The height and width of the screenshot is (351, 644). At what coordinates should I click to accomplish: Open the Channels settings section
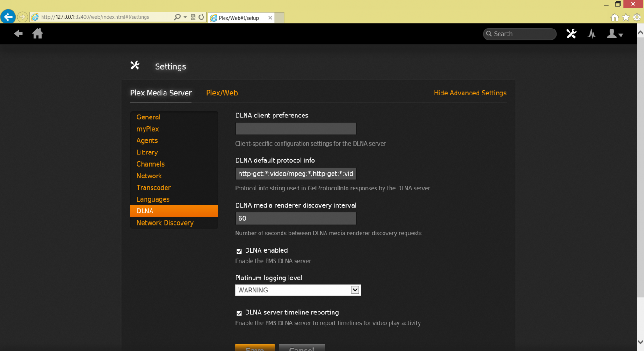[174, 164]
